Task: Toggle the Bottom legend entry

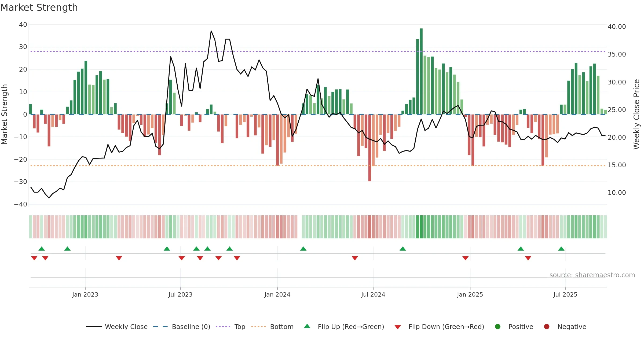Action: pyautogui.click(x=272, y=327)
